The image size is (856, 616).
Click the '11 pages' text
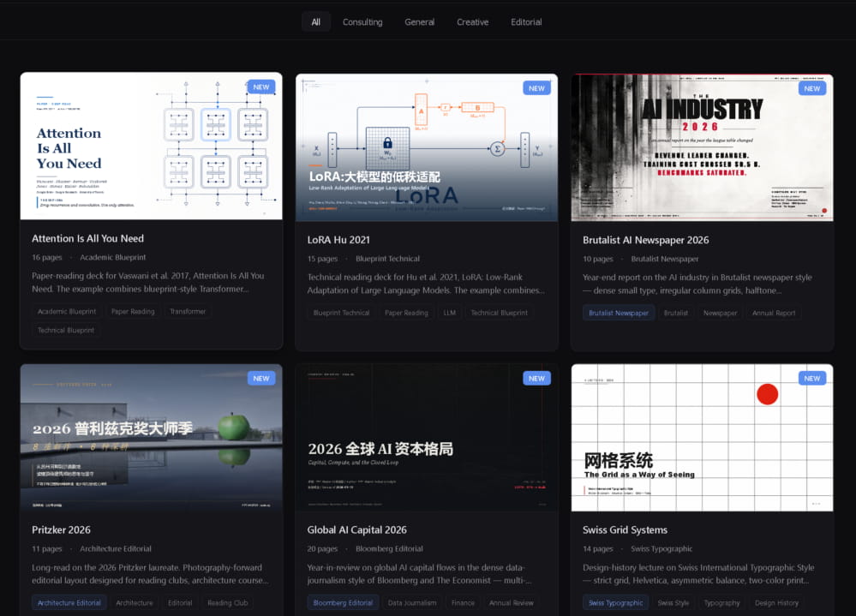pyautogui.click(x=47, y=548)
